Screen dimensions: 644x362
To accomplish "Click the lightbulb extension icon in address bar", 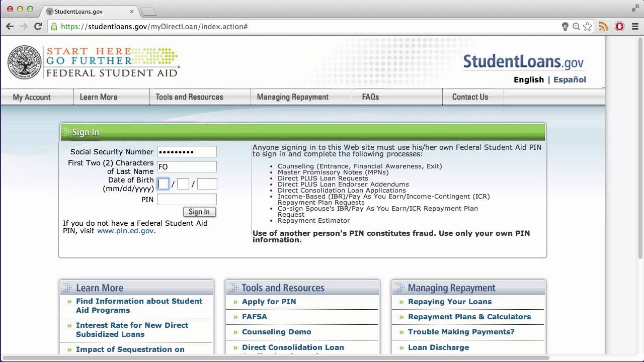I will (x=565, y=27).
